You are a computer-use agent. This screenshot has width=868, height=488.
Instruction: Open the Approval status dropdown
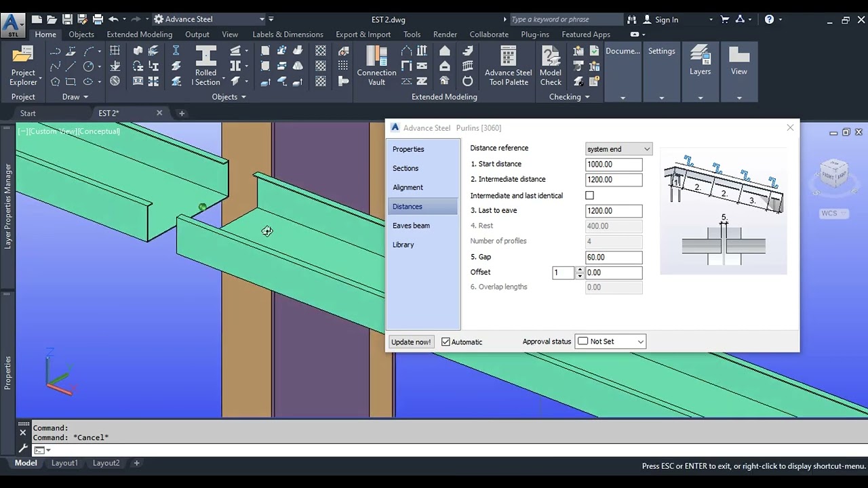[x=610, y=342]
